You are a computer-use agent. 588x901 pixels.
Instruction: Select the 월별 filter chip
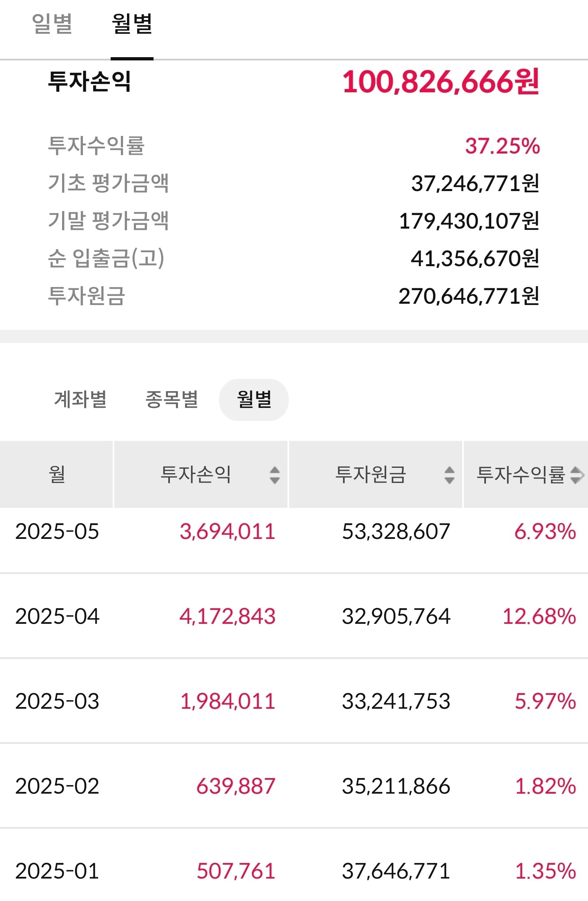[x=254, y=399]
